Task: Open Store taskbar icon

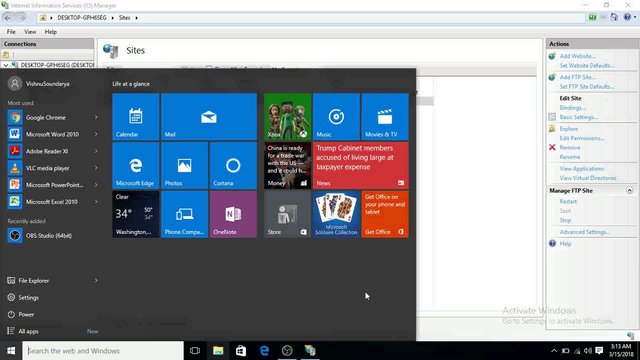Action: tap(241, 351)
